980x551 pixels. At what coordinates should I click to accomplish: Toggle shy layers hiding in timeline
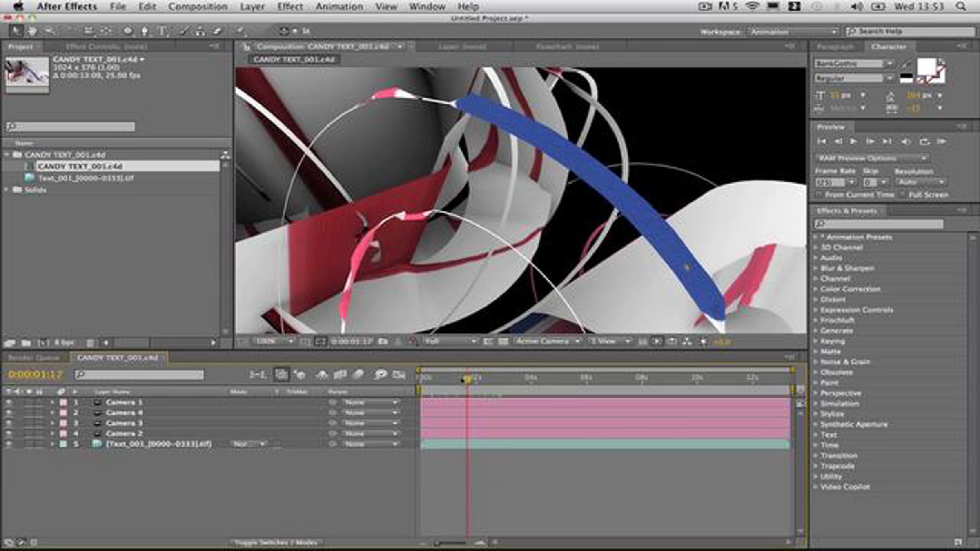coord(322,374)
